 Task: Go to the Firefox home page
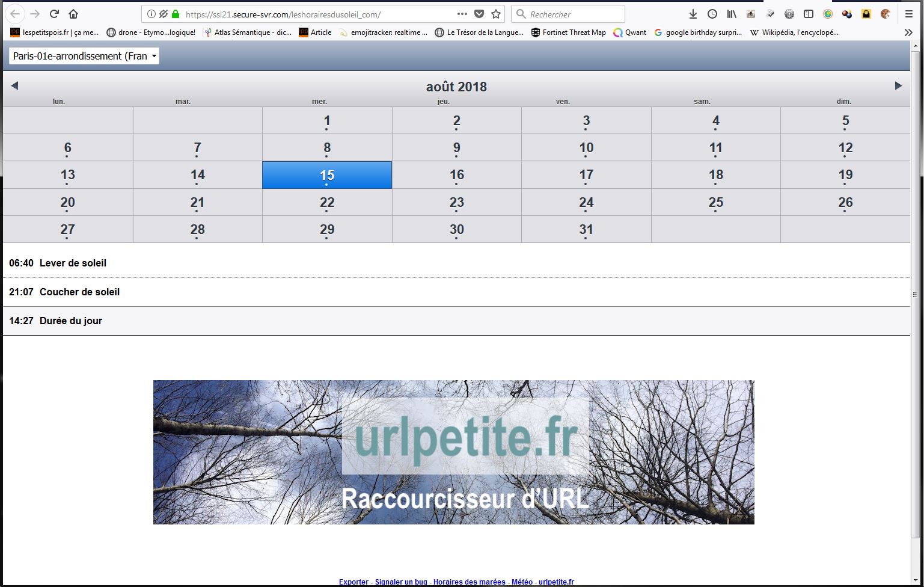coord(73,14)
